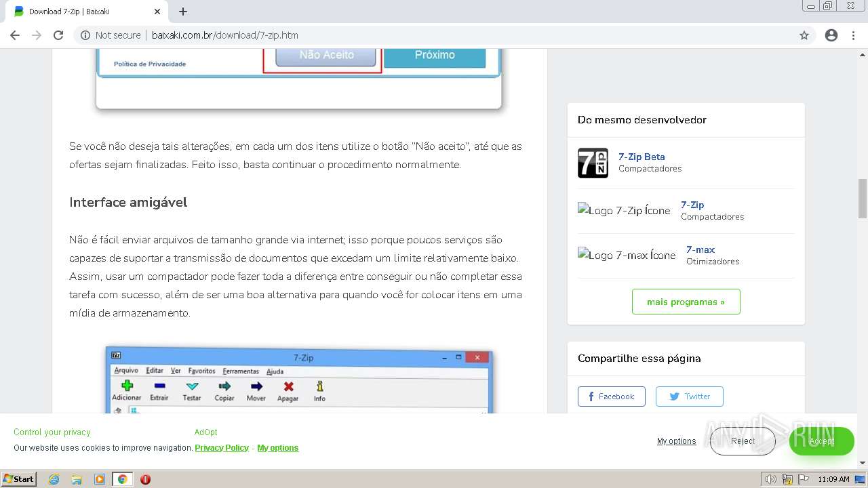Bookmark this page with the star icon

[804, 35]
